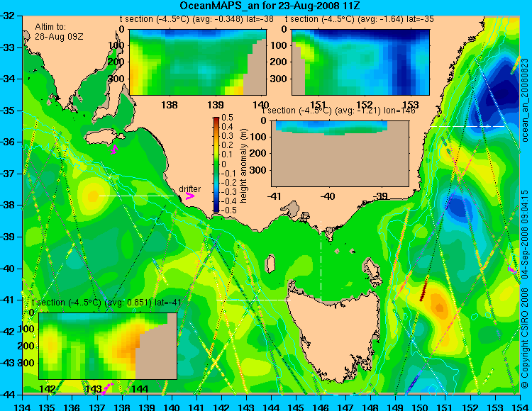Click the 'drifter' label text
This screenshot has height=411, width=532.
(x=189, y=189)
